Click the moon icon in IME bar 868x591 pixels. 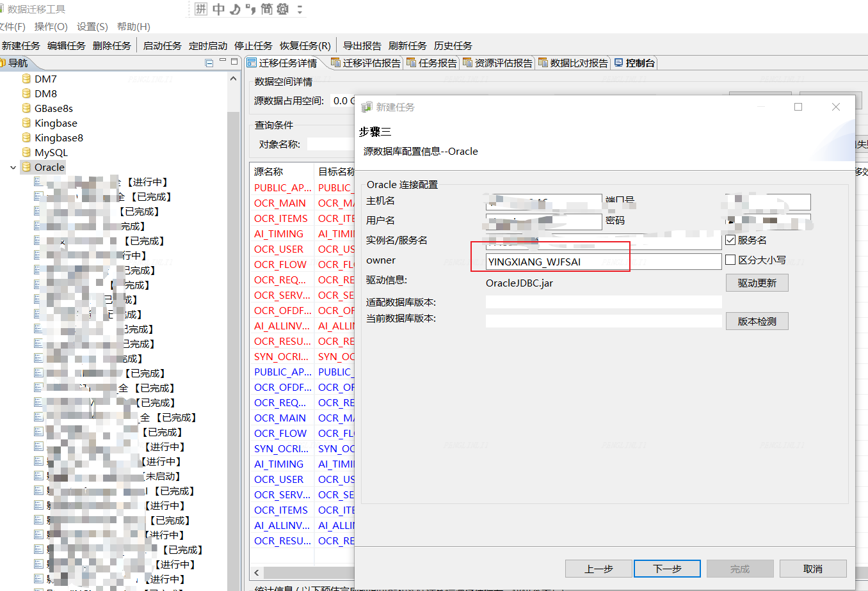point(235,9)
